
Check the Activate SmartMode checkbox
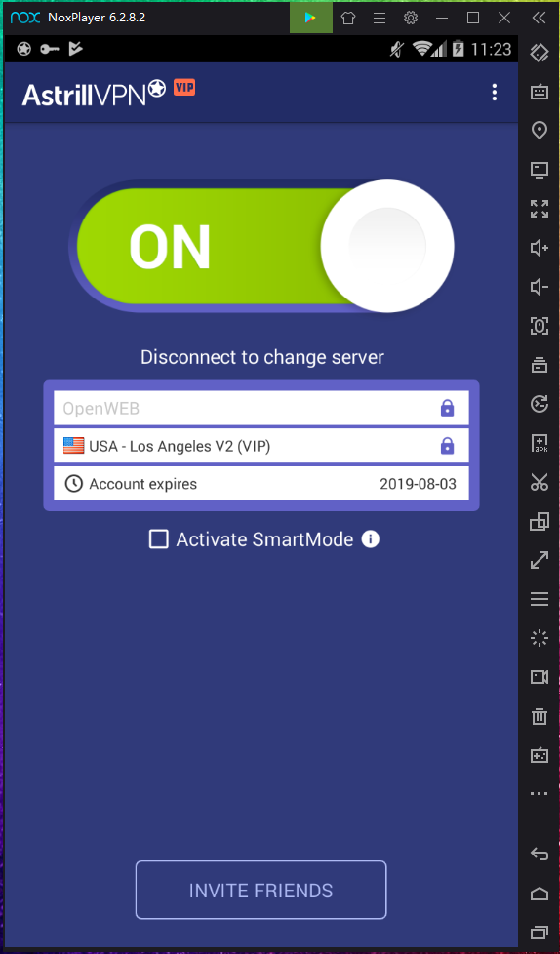tap(159, 539)
